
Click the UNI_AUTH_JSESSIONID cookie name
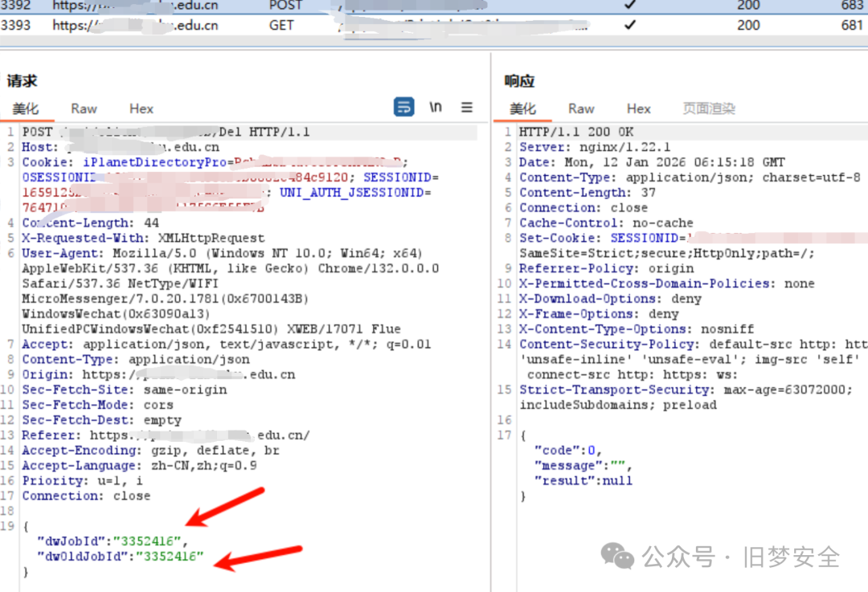tap(351, 193)
